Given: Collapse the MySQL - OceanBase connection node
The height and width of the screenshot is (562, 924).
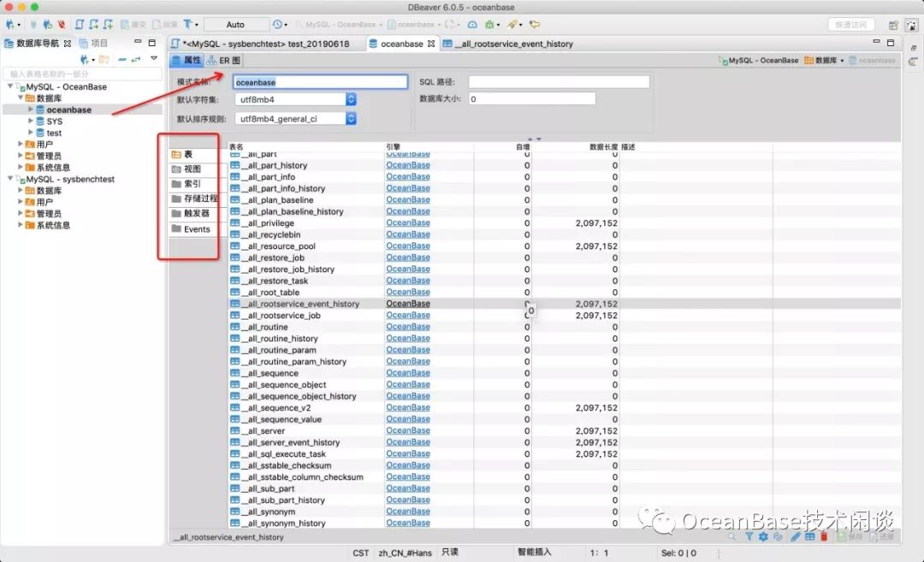Looking at the screenshot, I should [10, 87].
